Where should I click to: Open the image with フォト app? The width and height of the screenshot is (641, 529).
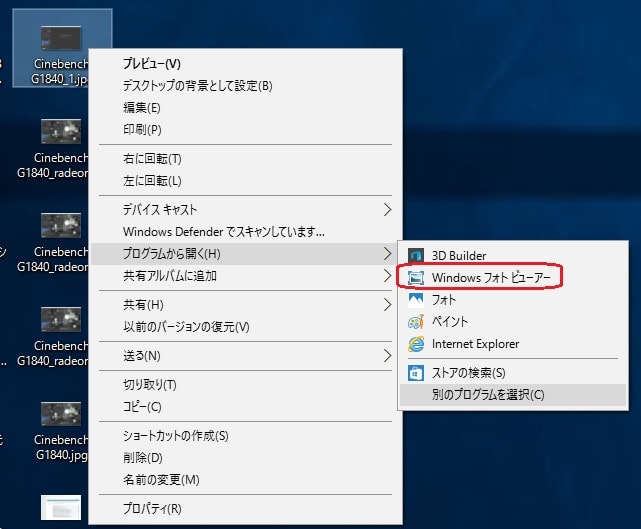513,300
